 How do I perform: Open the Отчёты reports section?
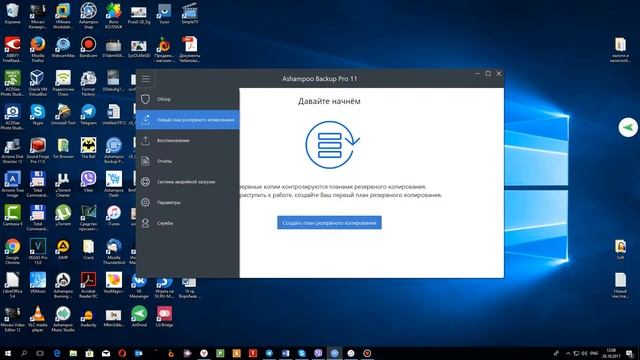(x=187, y=161)
